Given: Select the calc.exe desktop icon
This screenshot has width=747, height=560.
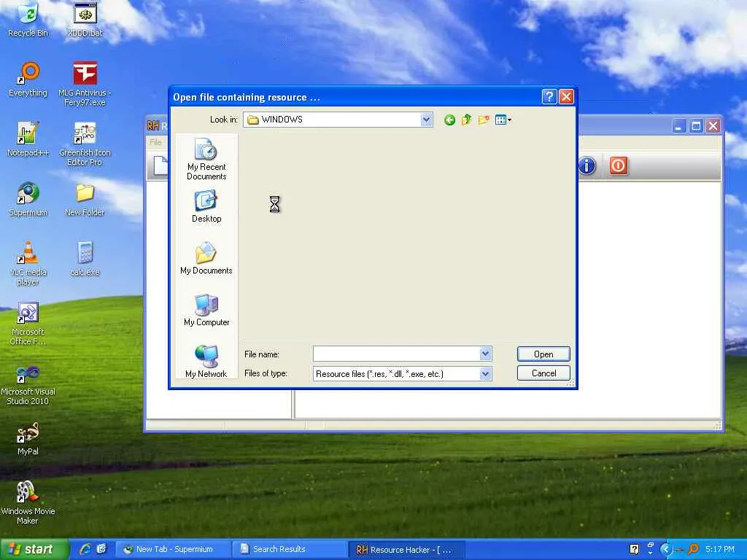Looking at the screenshot, I should point(85,259).
